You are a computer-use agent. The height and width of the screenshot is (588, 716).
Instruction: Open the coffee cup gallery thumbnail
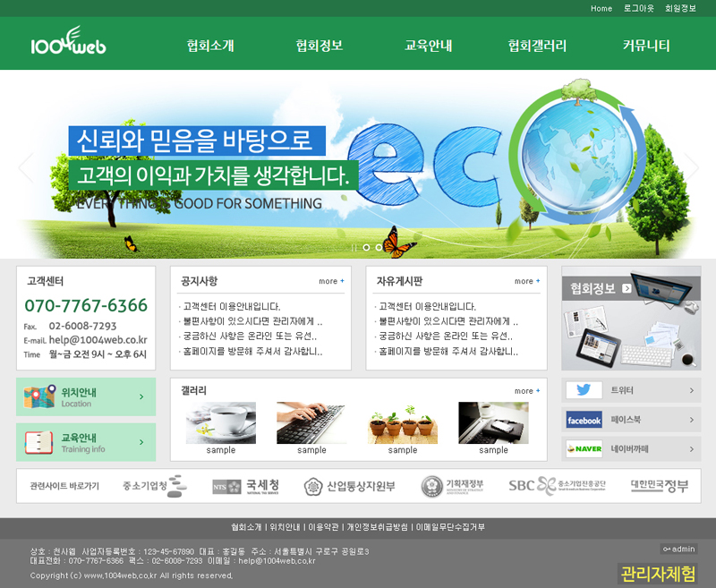[x=220, y=422]
